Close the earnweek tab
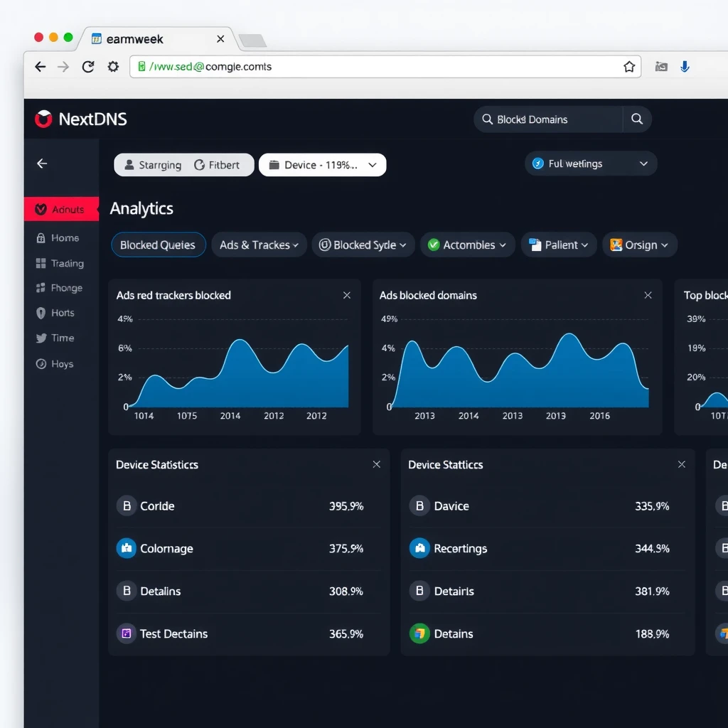728x728 pixels. 220,39
